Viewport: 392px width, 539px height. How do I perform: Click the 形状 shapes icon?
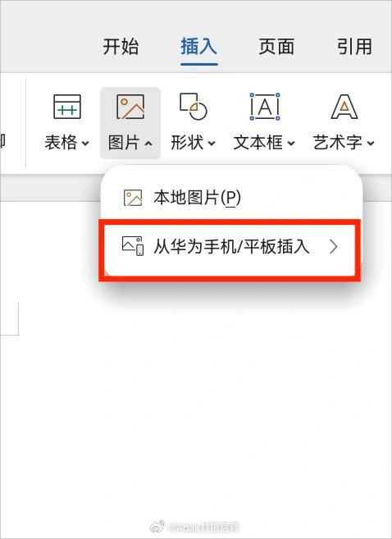(193, 106)
